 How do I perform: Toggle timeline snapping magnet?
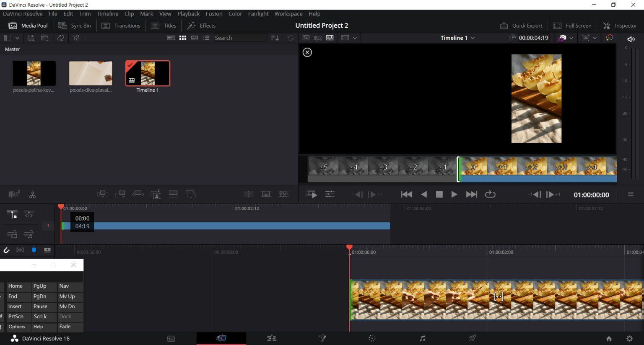tap(7, 250)
